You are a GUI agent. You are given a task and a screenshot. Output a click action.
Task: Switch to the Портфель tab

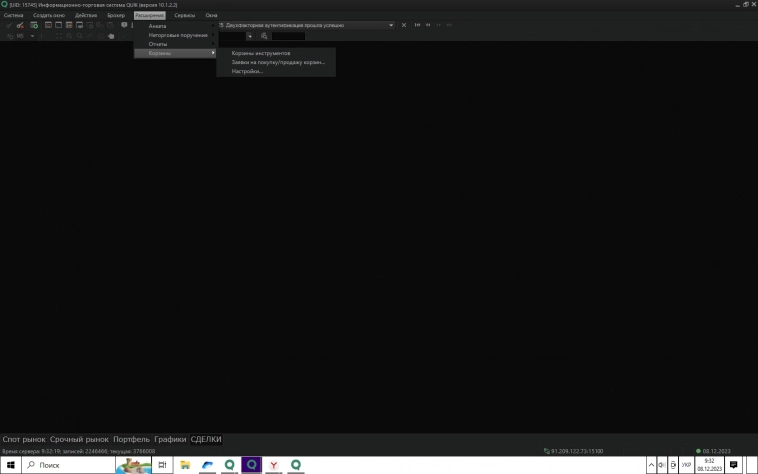pyautogui.click(x=131, y=439)
